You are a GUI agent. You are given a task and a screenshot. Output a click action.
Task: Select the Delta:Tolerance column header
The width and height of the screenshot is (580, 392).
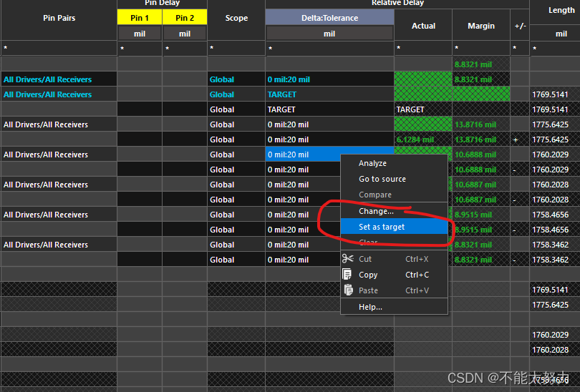pos(329,18)
